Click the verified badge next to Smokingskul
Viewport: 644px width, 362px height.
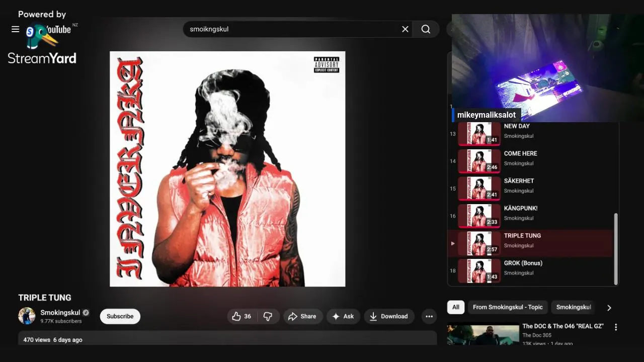pos(86,313)
